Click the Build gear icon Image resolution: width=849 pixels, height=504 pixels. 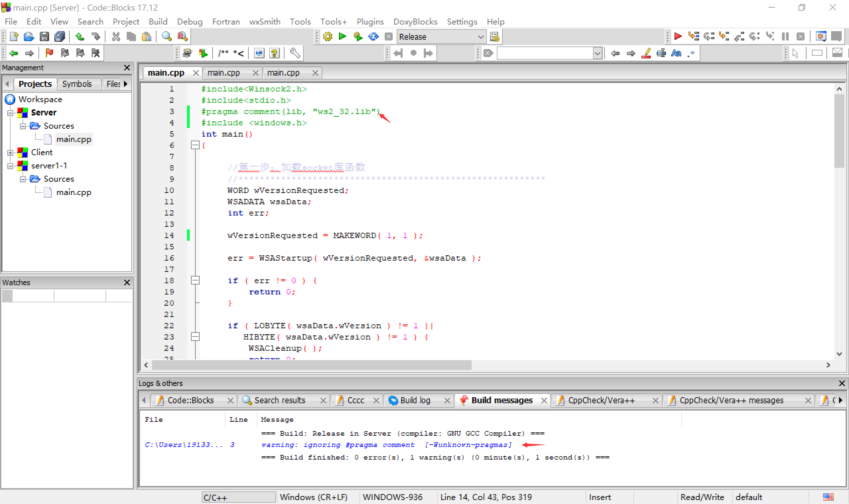pyautogui.click(x=327, y=36)
